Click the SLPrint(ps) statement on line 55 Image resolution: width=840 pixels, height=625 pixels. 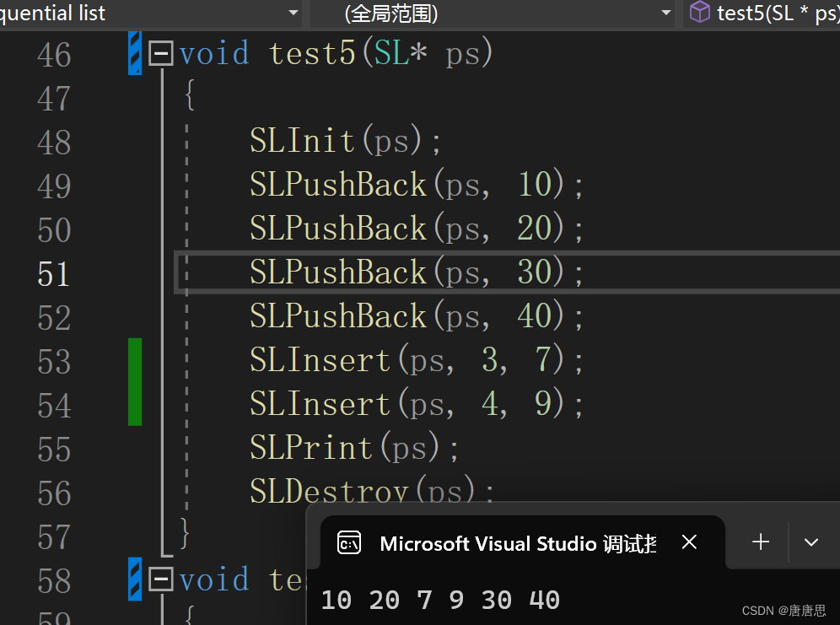(353, 448)
